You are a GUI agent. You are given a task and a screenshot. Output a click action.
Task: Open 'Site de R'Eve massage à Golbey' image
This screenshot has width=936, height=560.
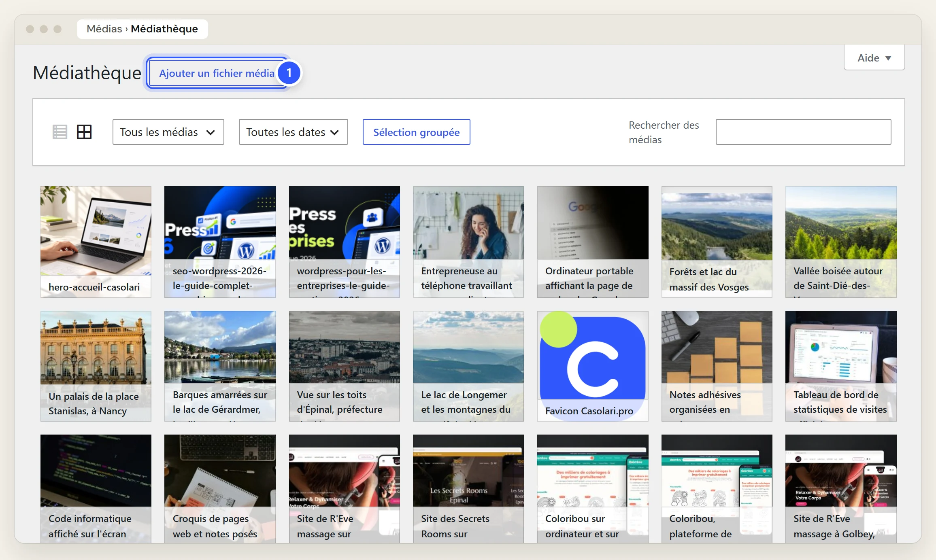[x=841, y=489]
